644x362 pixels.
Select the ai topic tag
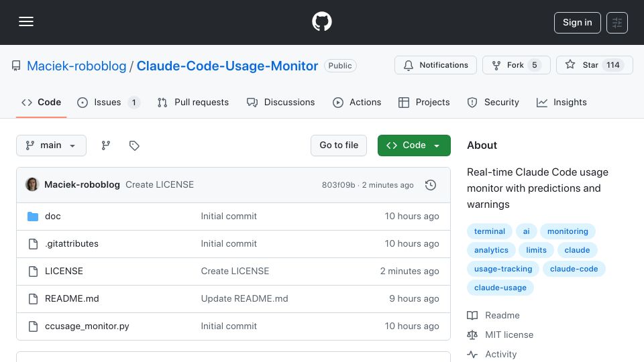(526, 231)
